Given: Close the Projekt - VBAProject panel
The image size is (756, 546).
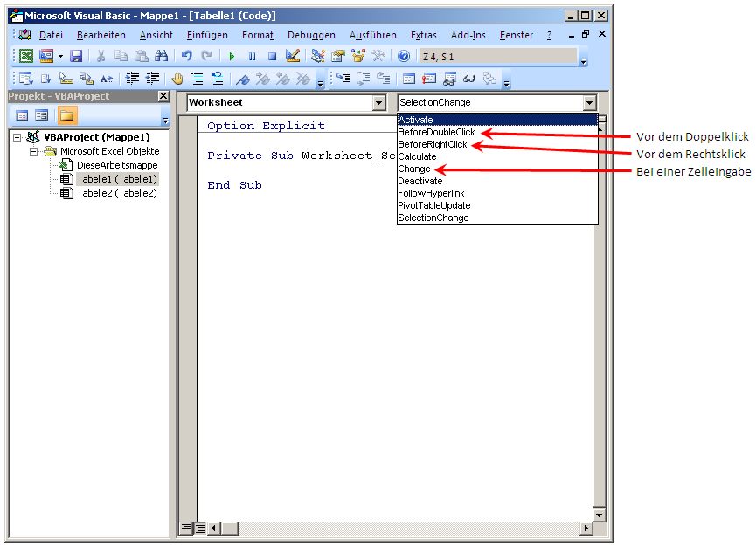Looking at the screenshot, I should (163, 96).
